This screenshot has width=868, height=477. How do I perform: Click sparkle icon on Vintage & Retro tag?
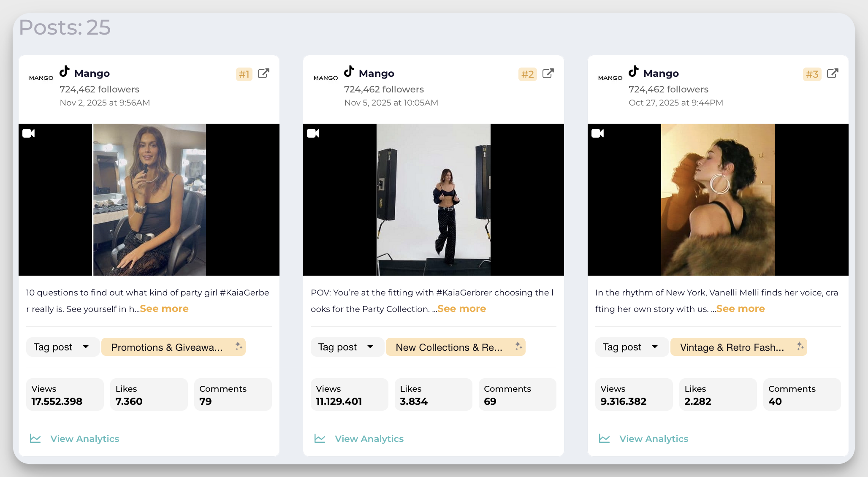pos(800,346)
